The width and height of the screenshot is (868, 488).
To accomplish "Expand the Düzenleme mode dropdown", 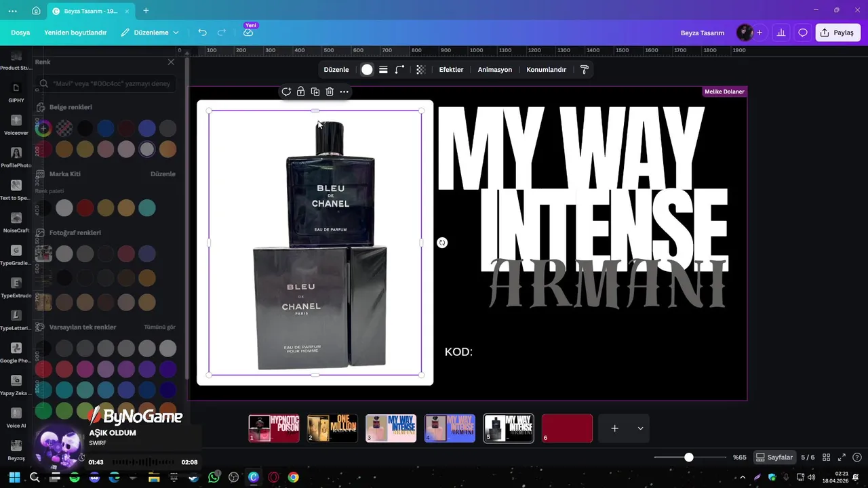I will click(150, 33).
